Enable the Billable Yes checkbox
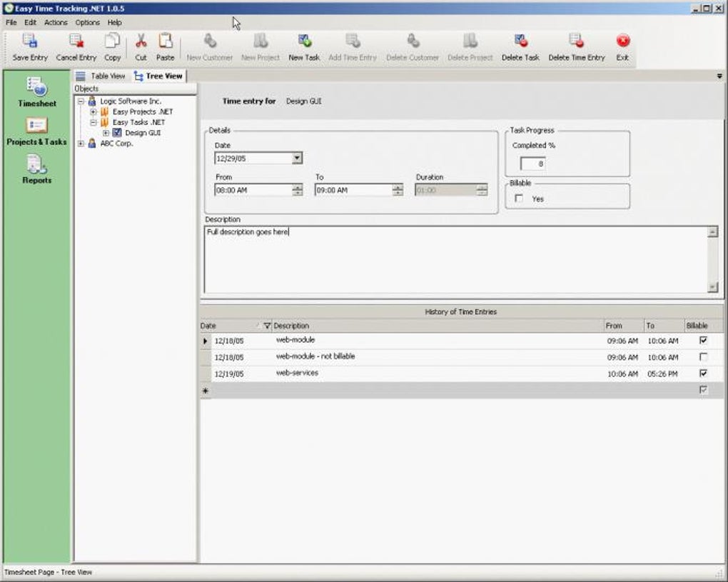Viewport: 728px width, 582px height. (519, 199)
